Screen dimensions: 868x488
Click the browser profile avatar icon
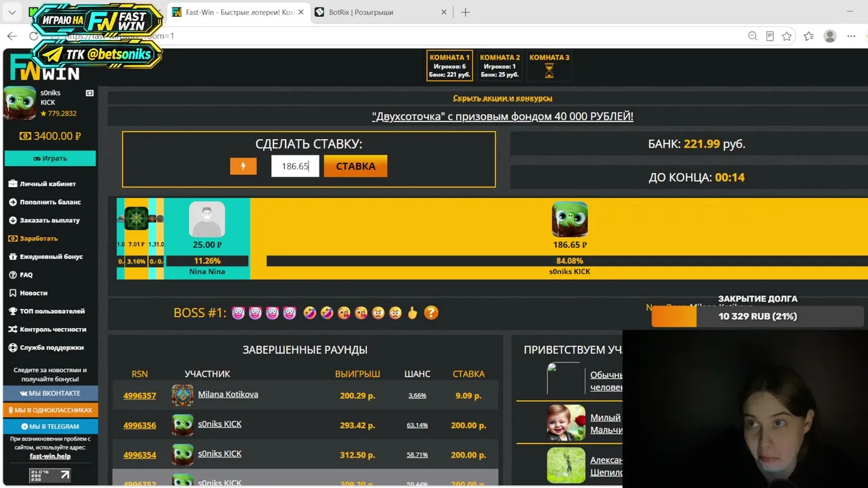click(x=830, y=36)
